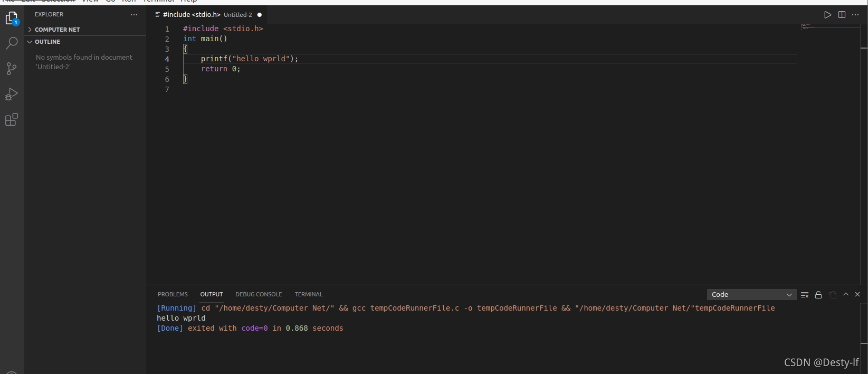
Task: Place cursor on '#include <stdio.h>' code line
Action: 223,29
